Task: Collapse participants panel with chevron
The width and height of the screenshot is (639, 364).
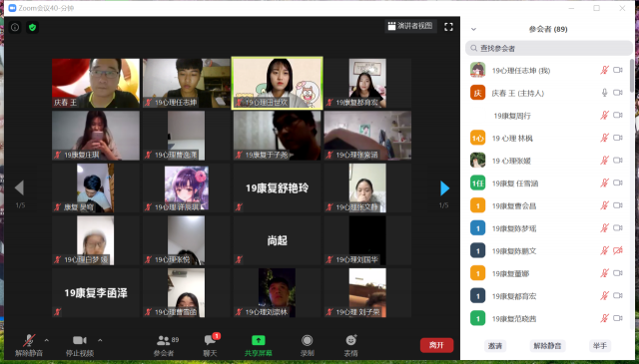Action: pyautogui.click(x=473, y=29)
